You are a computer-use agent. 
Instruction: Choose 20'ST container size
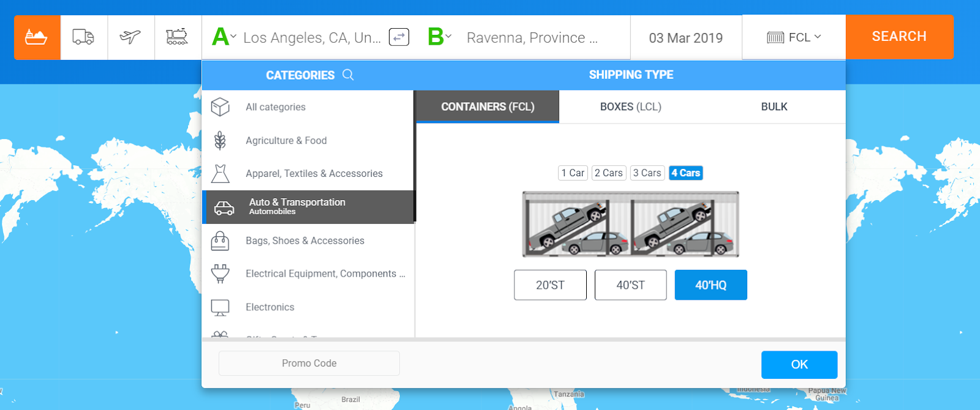pos(550,285)
